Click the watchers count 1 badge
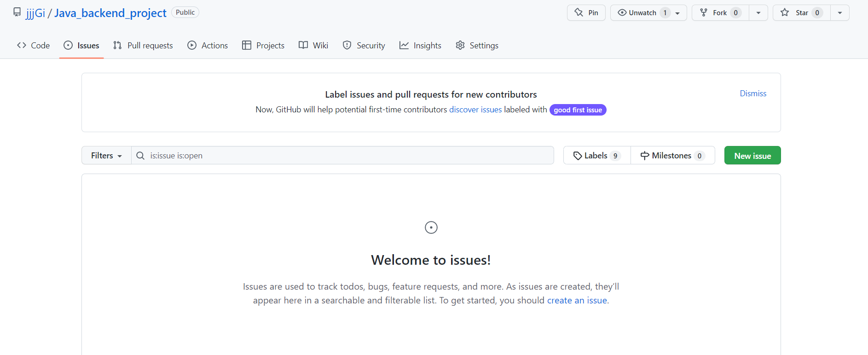This screenshot has width=868, height=355. pyautogui.click(x=665, y=13)
